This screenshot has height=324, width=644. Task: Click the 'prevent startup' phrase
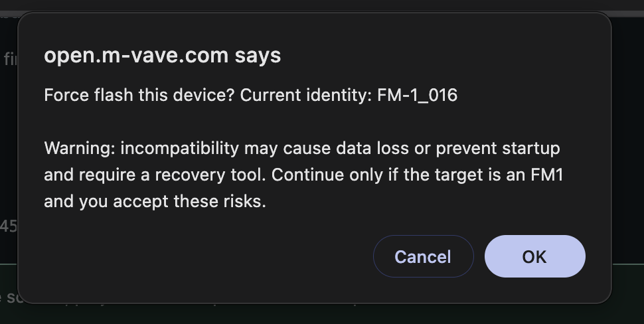pyautogui.click(x=498, y=148)
